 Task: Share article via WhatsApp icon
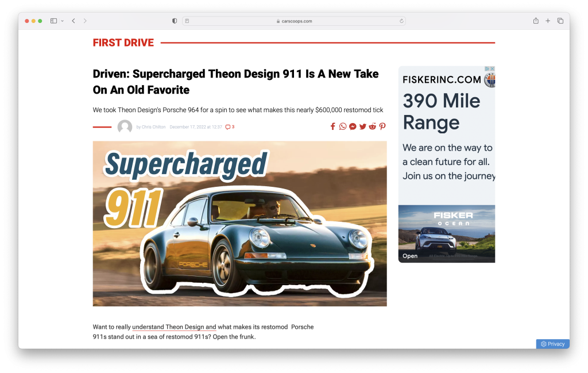click(343, 126)
